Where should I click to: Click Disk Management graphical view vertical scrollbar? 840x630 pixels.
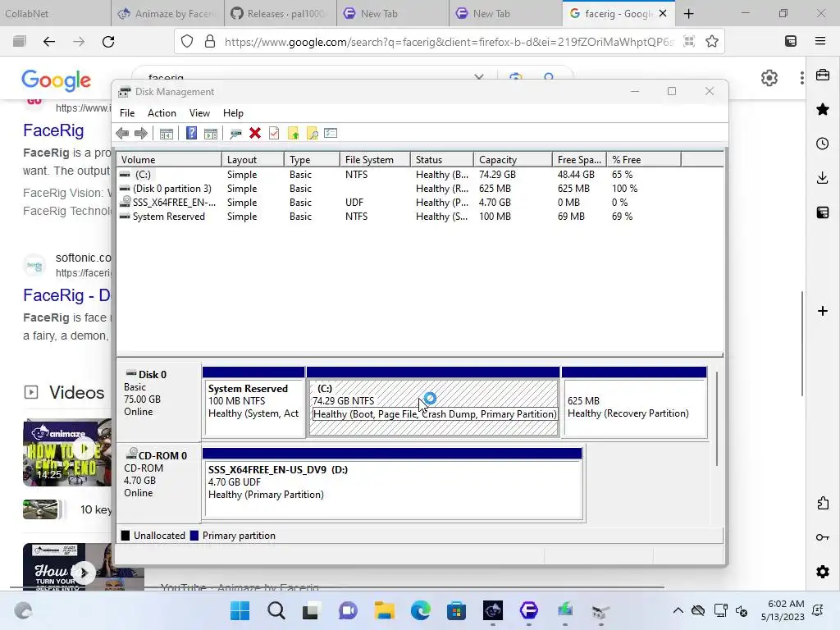coord(717,418)
